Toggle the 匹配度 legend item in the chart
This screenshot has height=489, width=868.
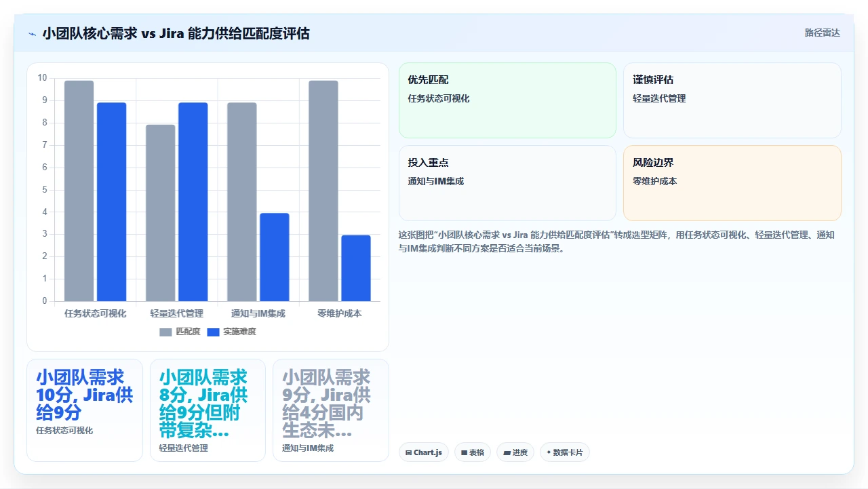click(x=180, y=332)
